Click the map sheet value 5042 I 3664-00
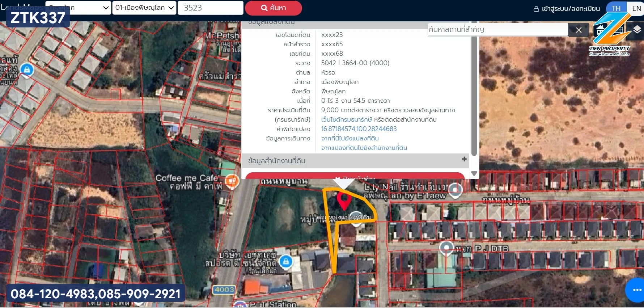 [355, 63]
